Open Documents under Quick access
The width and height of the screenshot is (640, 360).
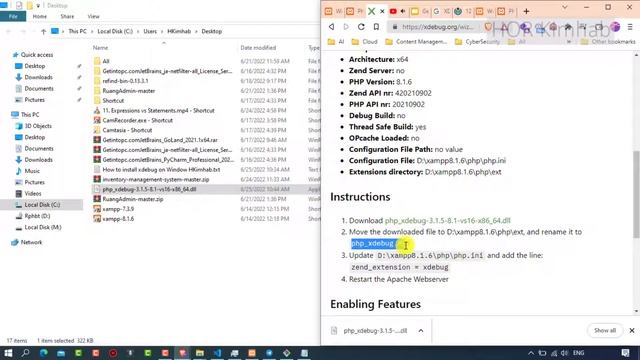point(39,89)
